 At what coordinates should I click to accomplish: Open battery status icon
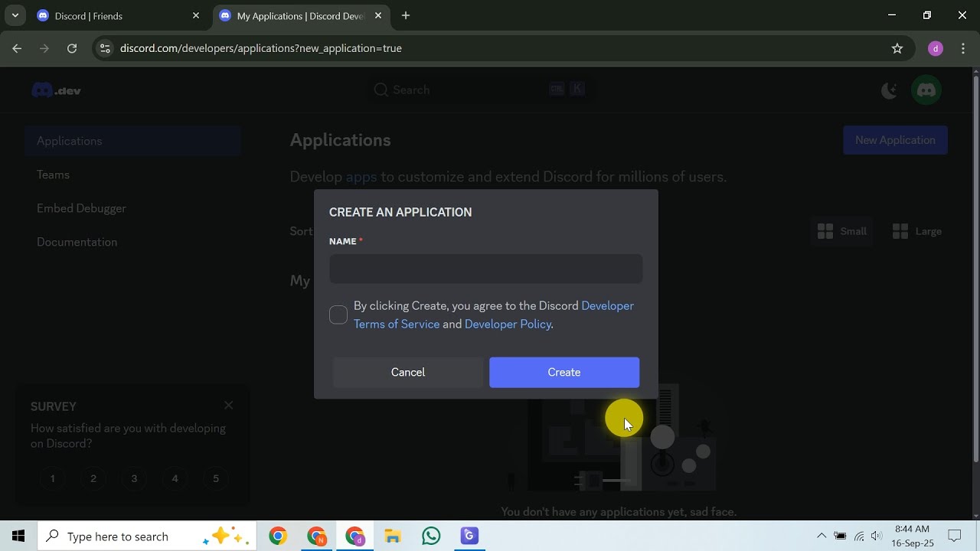pos(840,536)
